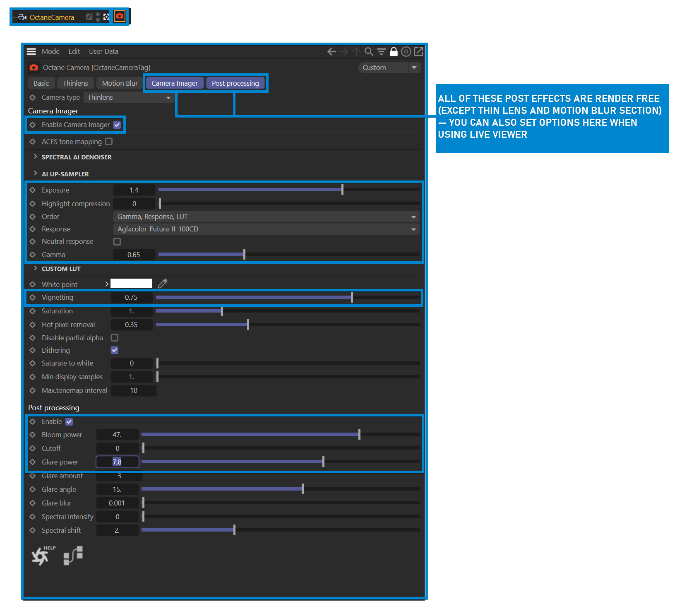Toggle the lock icon

coord(394,51)
